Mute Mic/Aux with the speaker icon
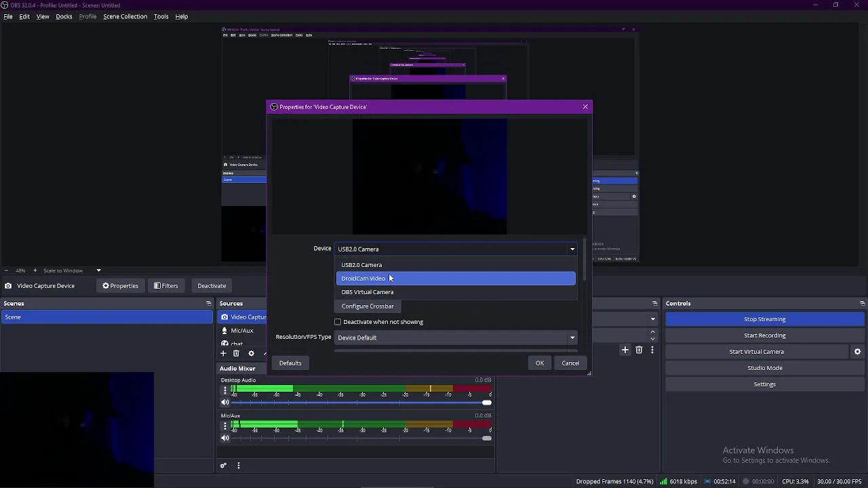The image size is (868, 488). (225, 438)
